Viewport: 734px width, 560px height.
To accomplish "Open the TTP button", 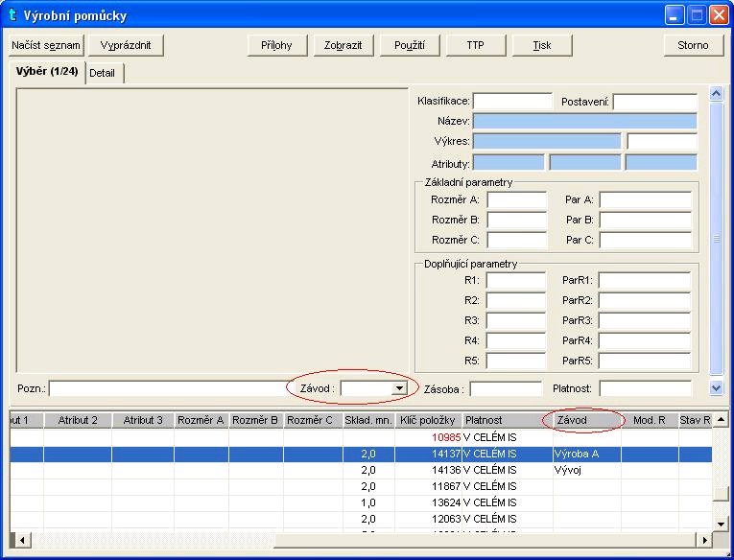I will pyautogui.click(x=476, y=45).
